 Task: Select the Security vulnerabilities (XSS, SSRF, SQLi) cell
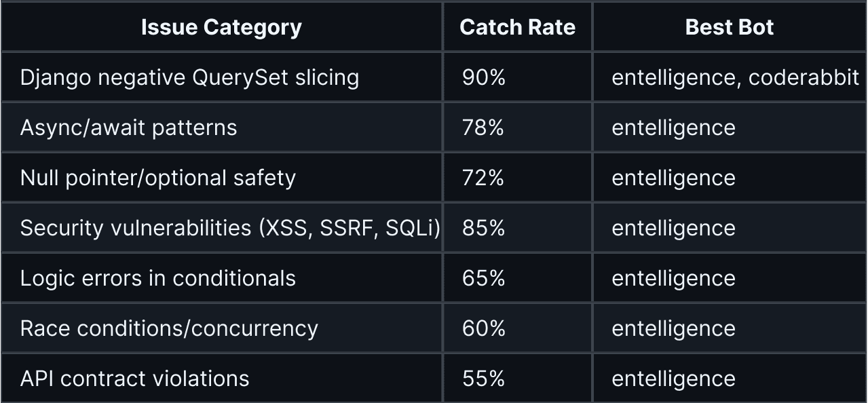point(230,228)
